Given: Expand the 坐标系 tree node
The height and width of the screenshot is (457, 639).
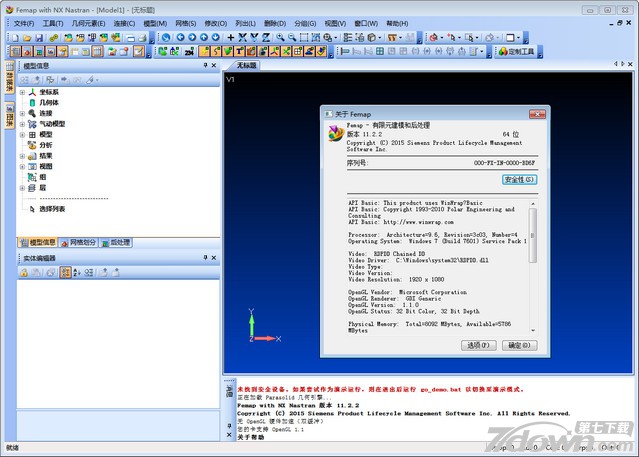Looking at the screenshot, I should pos(22,91).
